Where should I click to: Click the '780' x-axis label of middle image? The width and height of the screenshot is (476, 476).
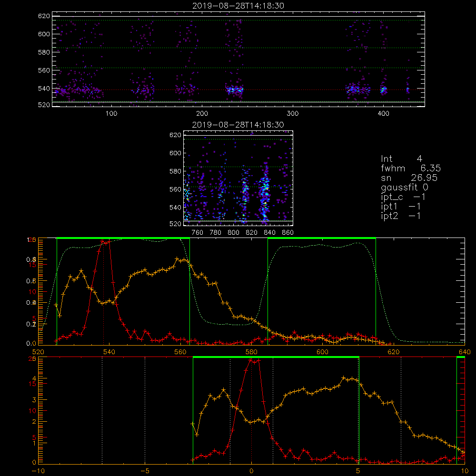pos(216,233)
